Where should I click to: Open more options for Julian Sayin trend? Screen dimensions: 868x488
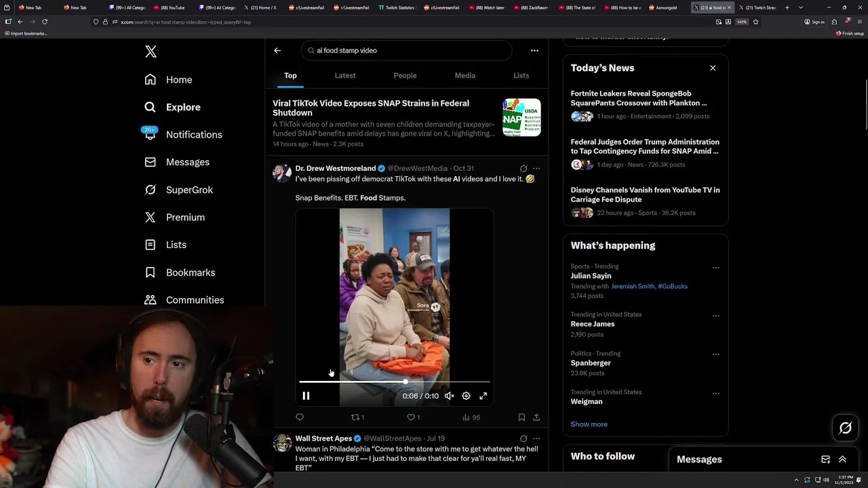715,268
